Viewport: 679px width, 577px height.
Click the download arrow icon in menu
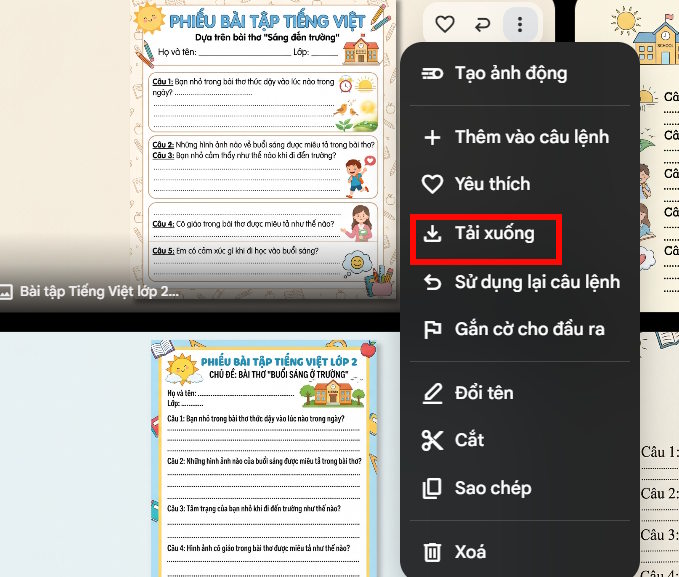pos(432,234)
